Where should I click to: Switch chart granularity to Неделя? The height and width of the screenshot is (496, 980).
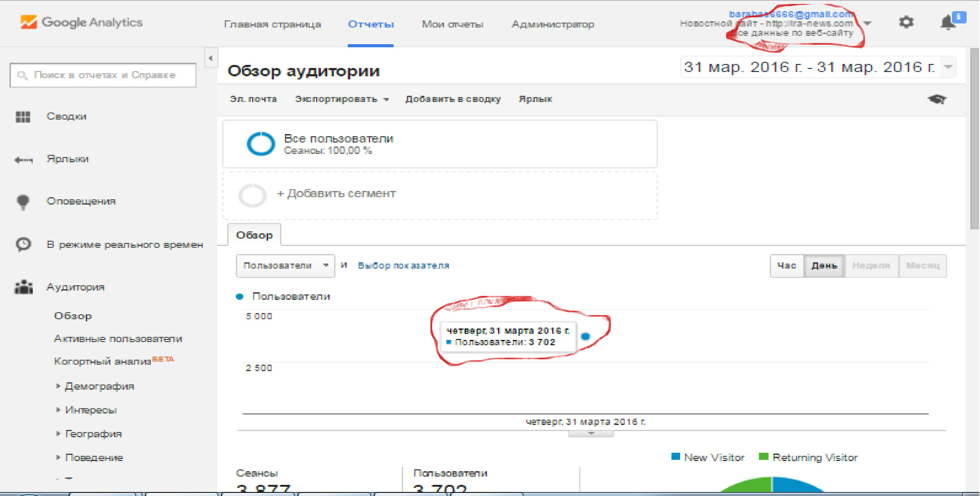871,265
